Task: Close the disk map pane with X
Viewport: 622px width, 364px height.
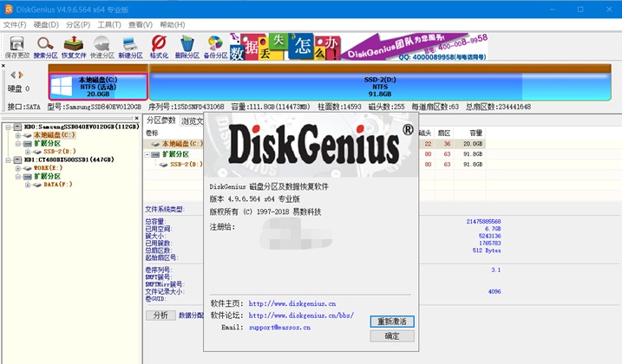Action: [3, 66]
